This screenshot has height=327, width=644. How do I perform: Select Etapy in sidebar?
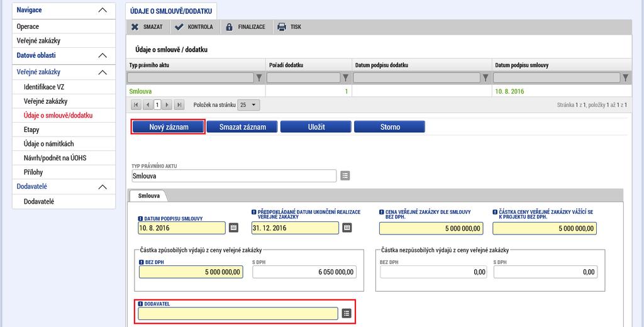click(x=64, y=130)
